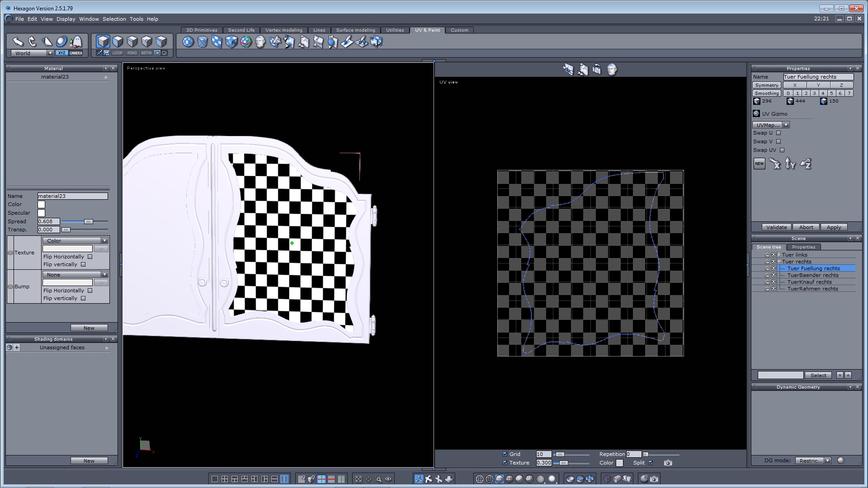Select the sphere UV mapping icon
The width and height of the screenshot is (868, 488).
coord(188,42)
